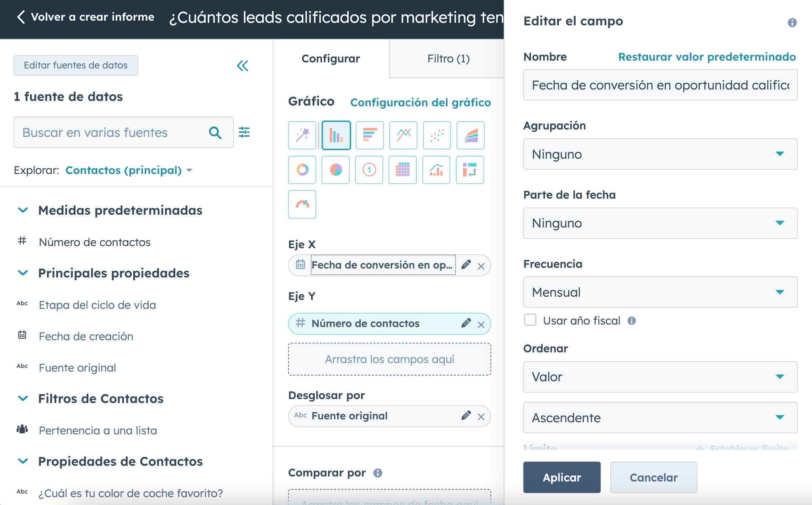Select the scatter plot chart type
Image resolution: width=812 pixels, height=505 pixels.
(437, 135)
